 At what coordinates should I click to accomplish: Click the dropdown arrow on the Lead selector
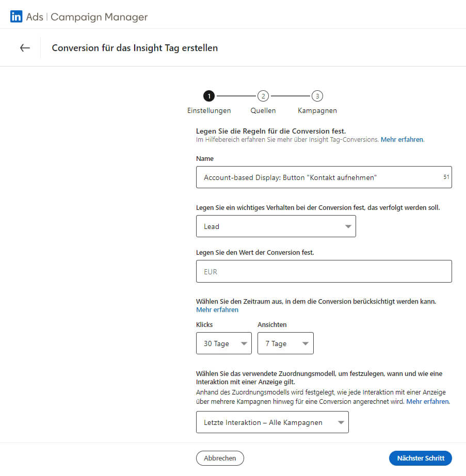point(347,226)
